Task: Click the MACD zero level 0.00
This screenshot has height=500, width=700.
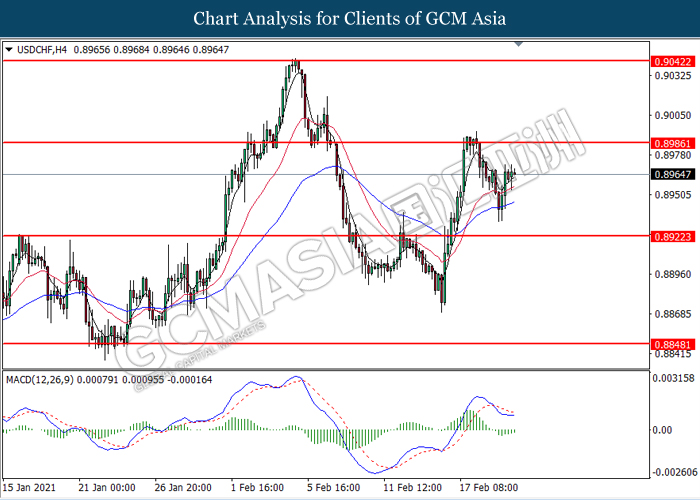Action: 662,430
